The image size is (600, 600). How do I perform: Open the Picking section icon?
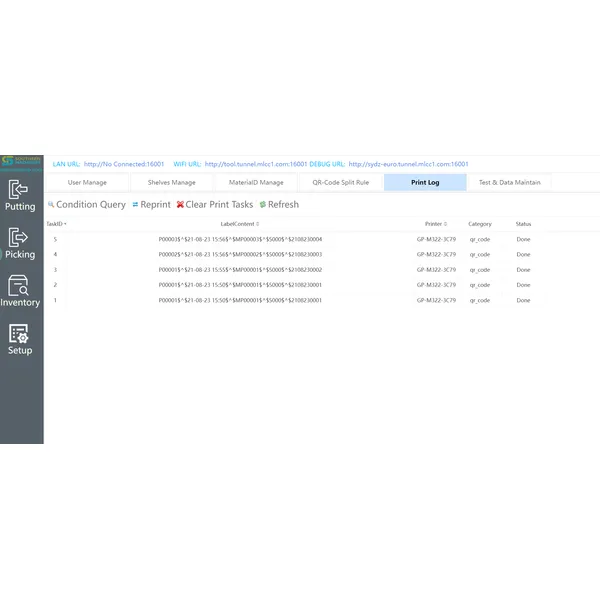pyautogui.click(x=18, y=237)
